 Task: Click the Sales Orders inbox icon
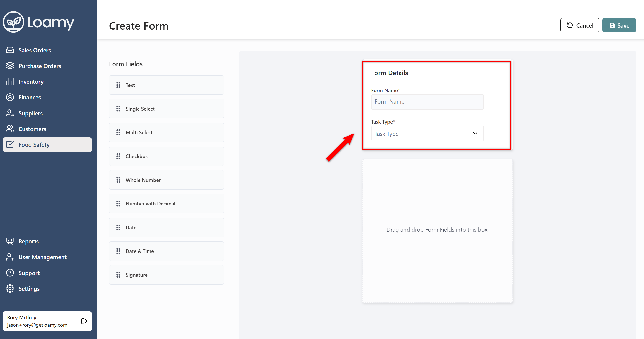point(10,50)
